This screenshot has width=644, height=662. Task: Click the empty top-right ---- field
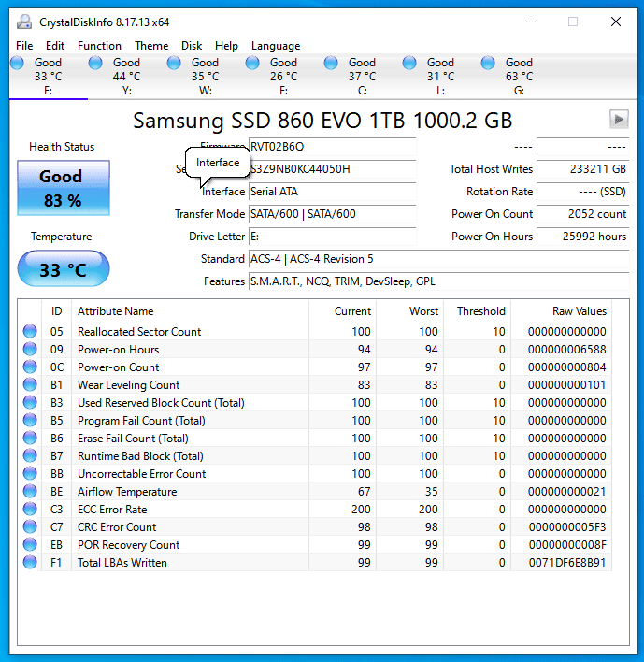click(x=583, y=147)
